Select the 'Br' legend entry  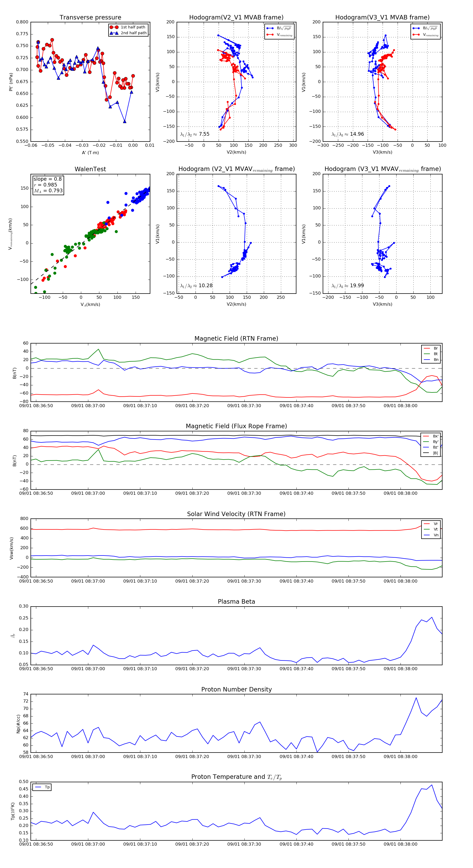click(431, 349)
